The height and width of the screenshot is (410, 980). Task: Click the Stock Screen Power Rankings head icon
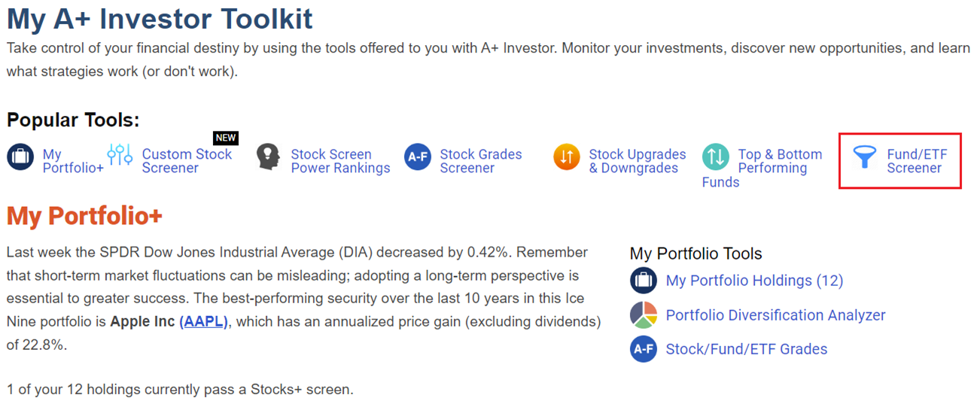tap(268, 157)
